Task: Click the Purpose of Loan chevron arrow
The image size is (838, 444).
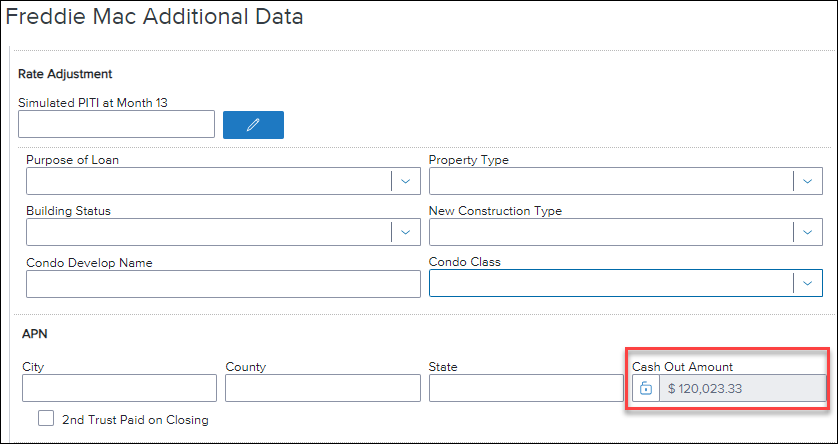Action: point(406,181)
